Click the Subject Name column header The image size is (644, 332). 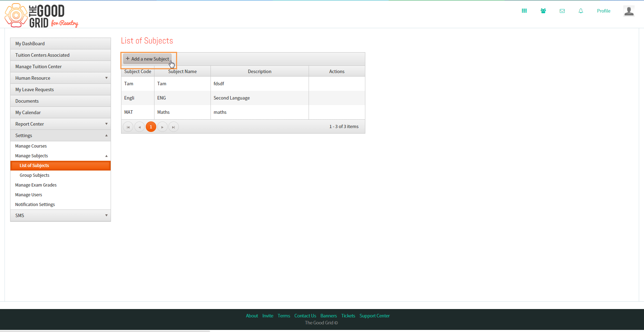182,71
